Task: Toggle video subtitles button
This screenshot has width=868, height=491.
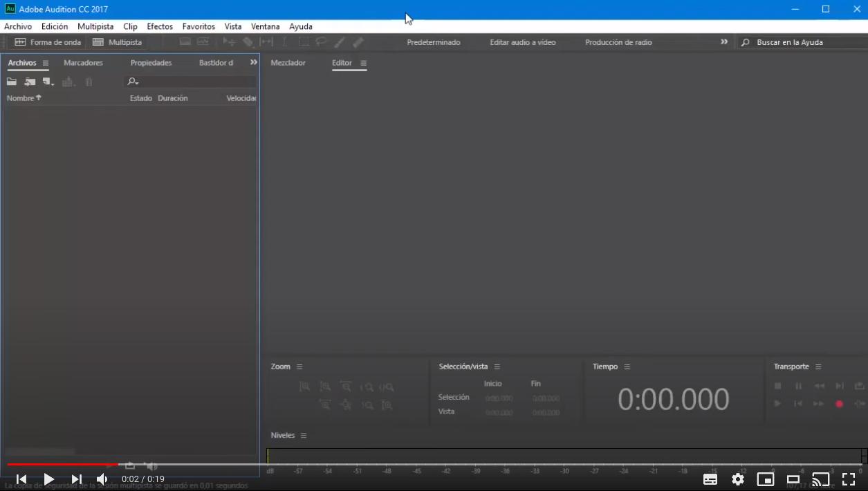Action: [x=710, y=479]
